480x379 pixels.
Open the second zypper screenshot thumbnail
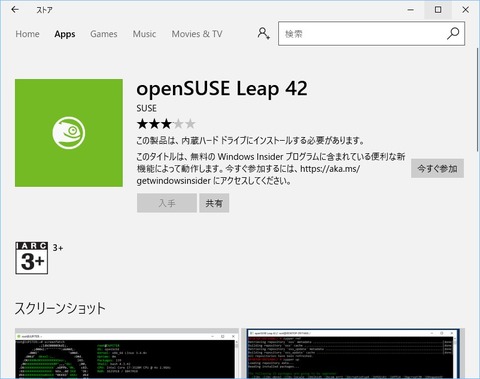353,353
